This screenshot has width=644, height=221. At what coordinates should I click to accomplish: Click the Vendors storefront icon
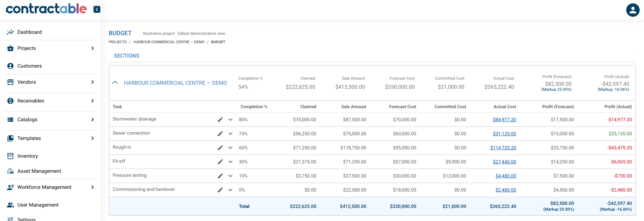click(10, 82)
